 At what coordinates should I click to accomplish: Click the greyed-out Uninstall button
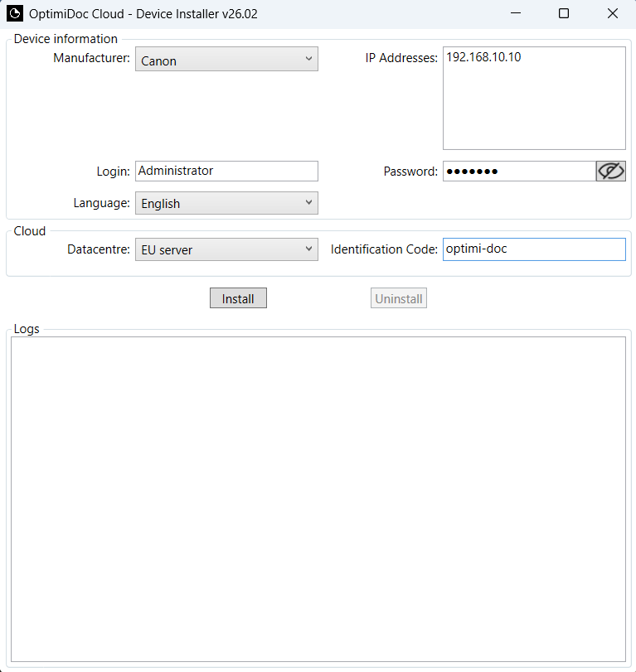pos(398,298)
